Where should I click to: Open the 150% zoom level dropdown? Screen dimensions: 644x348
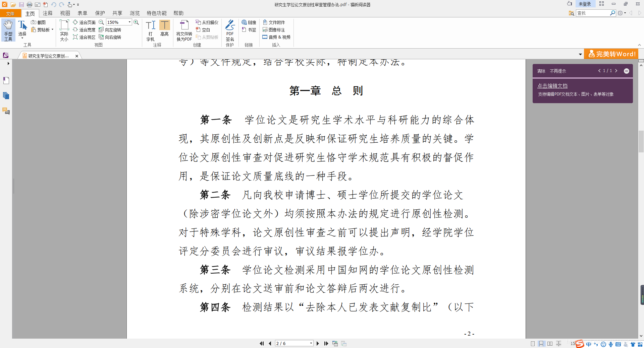(x=130, y=22)
